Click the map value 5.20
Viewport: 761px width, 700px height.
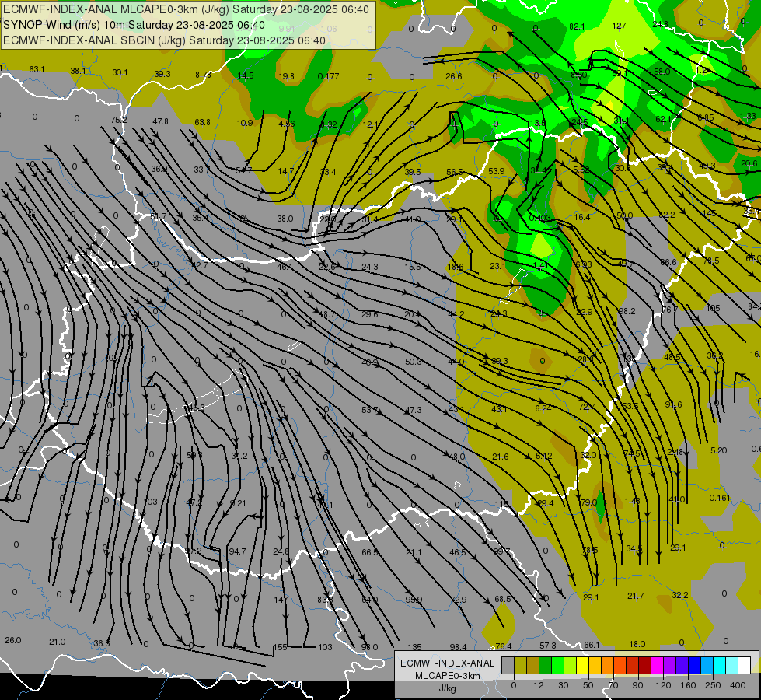pyautogui.click(x=719, y=450)
